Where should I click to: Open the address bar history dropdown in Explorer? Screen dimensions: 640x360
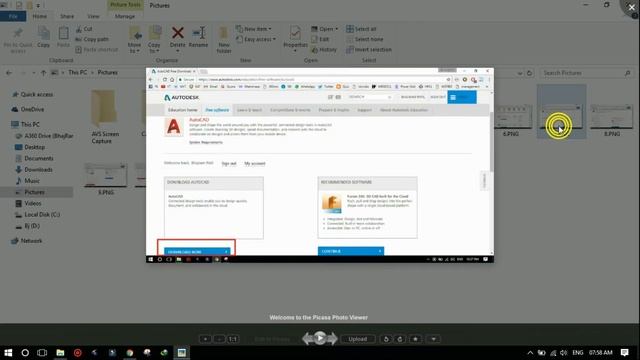click(520, 73)
